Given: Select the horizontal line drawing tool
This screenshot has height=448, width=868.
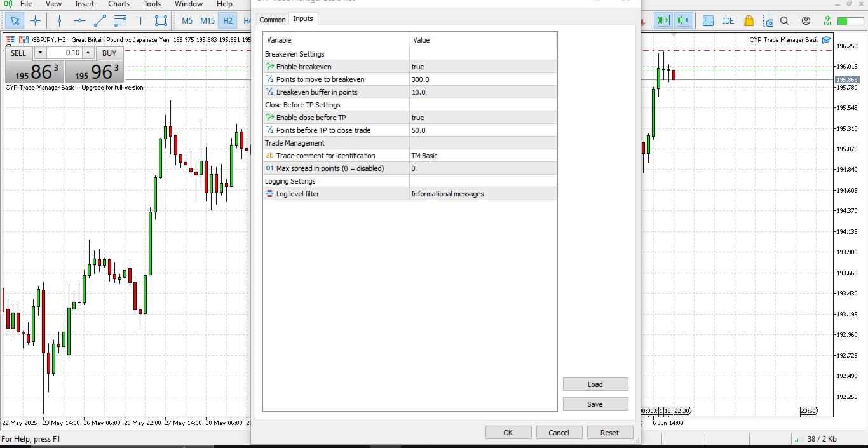Looking at the screenshot, I should [79, 21].
